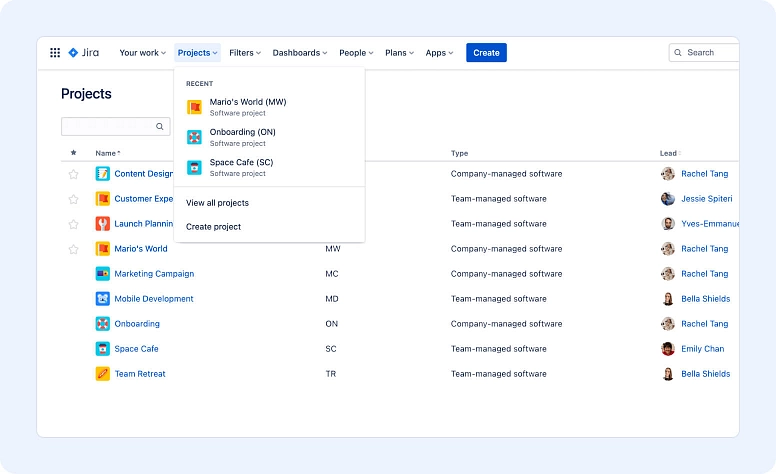Star the Content Design project
Image resolution: width=776 pixels, height=474 pixels.
click(x=73, y=174)
